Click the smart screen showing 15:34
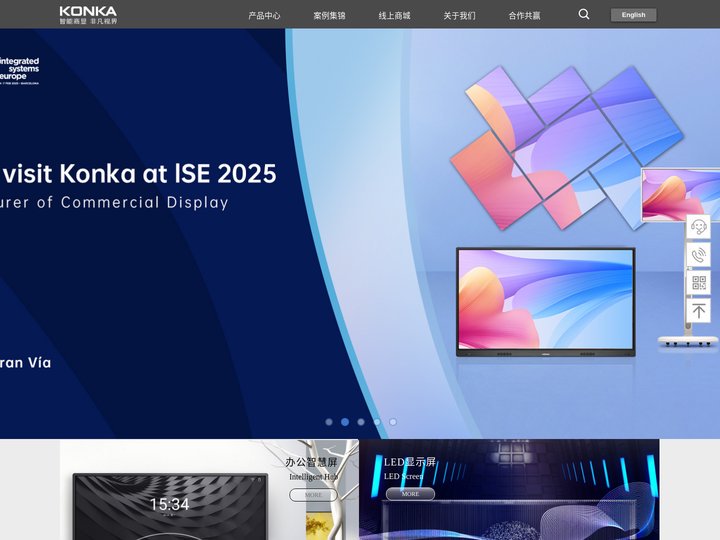The width and height of the screenshot is (720, 540). click(x=170, y=506)
